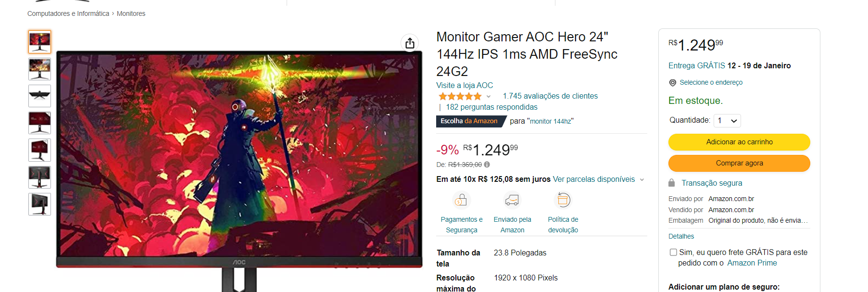Viewport: 868px width, 292px height.
Task: Expand Ver parcelas disponíveis
Action: click(x=599, y=179)
